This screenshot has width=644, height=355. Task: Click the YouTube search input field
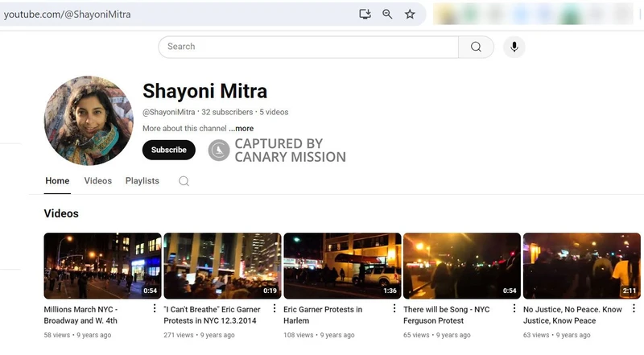(308, 47)
